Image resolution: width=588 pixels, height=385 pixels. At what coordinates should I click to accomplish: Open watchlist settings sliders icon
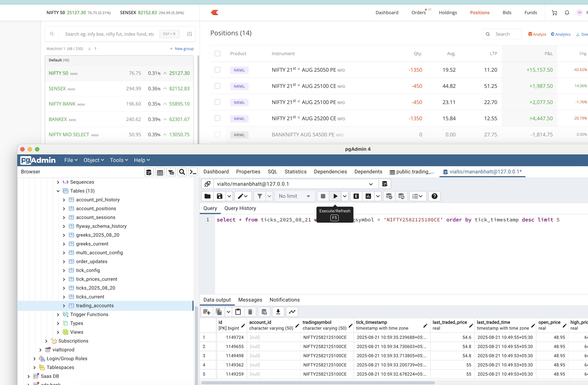tap(189, 34)
